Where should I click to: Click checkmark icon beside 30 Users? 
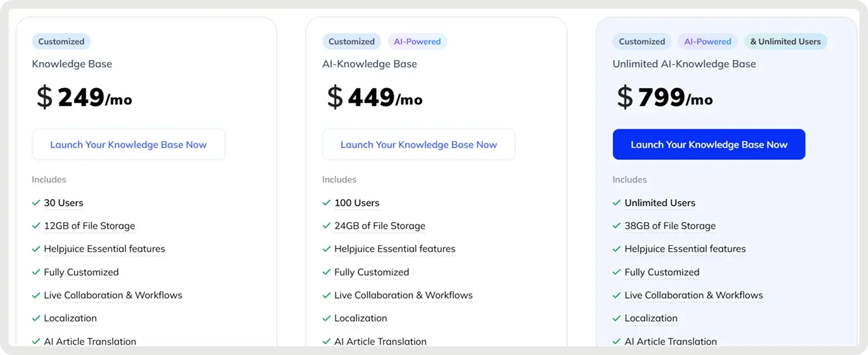click(36, 203)
